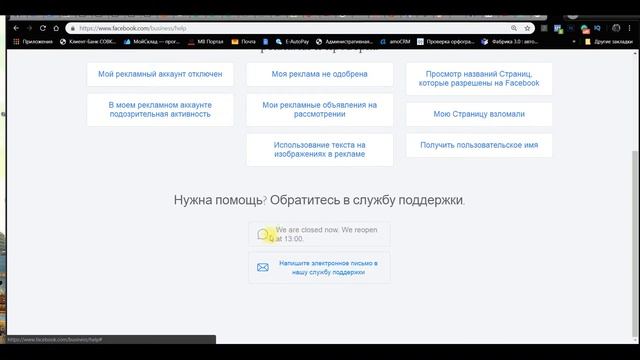640x360 pixels.
Task: Bookmark this page with the star icon
Action: [527, 28]
